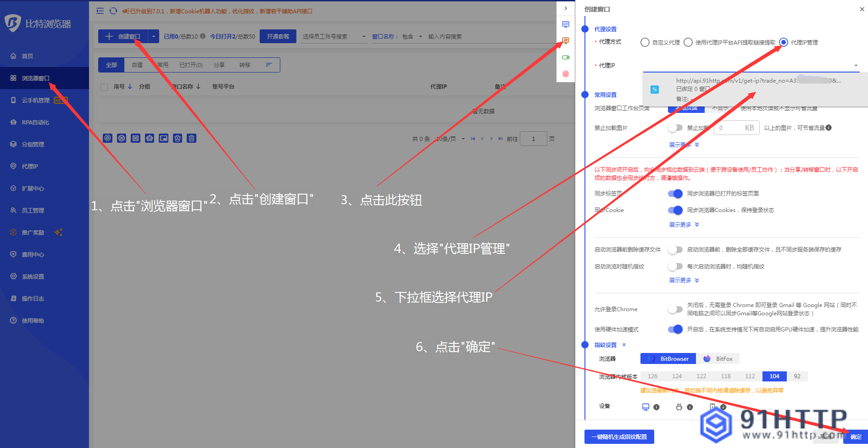Viewport: 868px width, 448px height.
Task: Toggle the 允许登录Chrome switch
Action: click(x=675, y=309)
